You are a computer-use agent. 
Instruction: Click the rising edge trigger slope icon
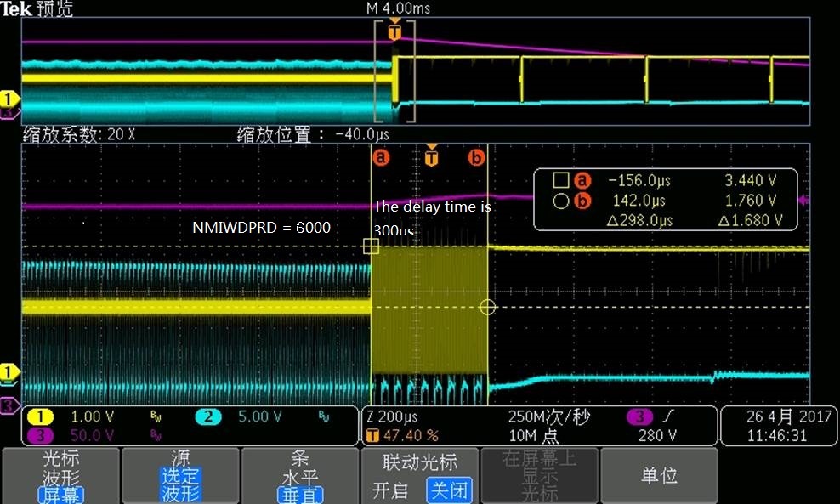click(668, 416)
